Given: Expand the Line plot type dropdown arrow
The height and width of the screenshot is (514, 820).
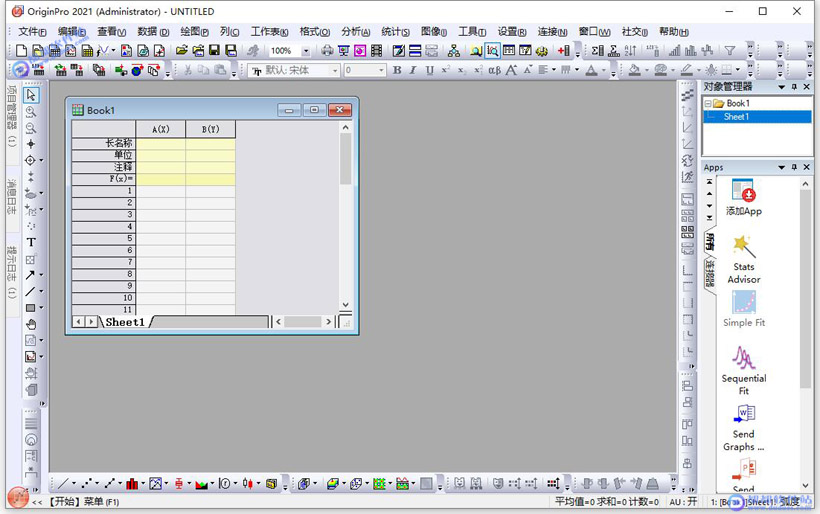Looking at the screenshot, I should [x=74, y=484].
